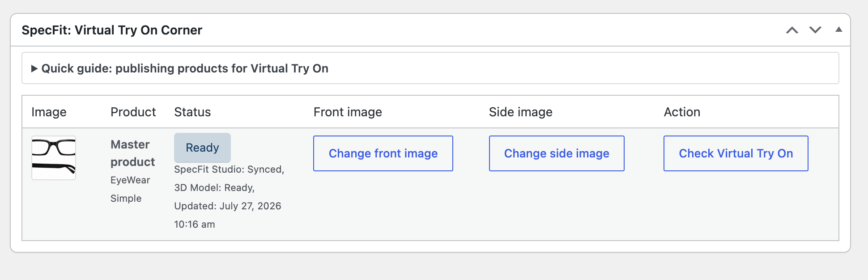Click the 3D Model: Ready status text

[214, 188]
